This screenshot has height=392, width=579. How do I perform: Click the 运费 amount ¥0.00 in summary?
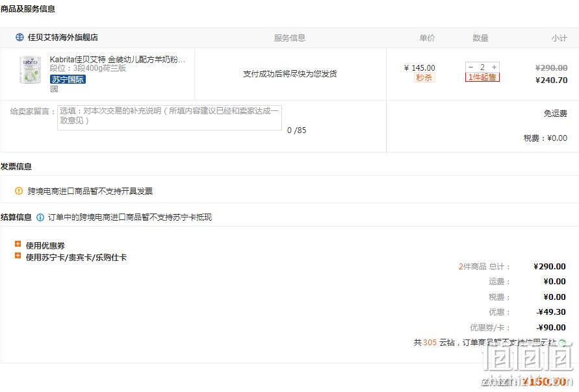[554, 282]
